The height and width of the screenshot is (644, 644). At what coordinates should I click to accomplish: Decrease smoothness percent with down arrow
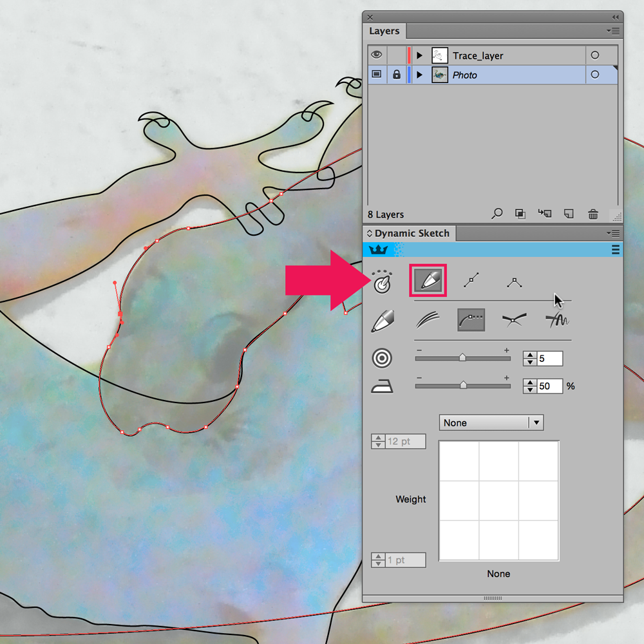[530, 390]
